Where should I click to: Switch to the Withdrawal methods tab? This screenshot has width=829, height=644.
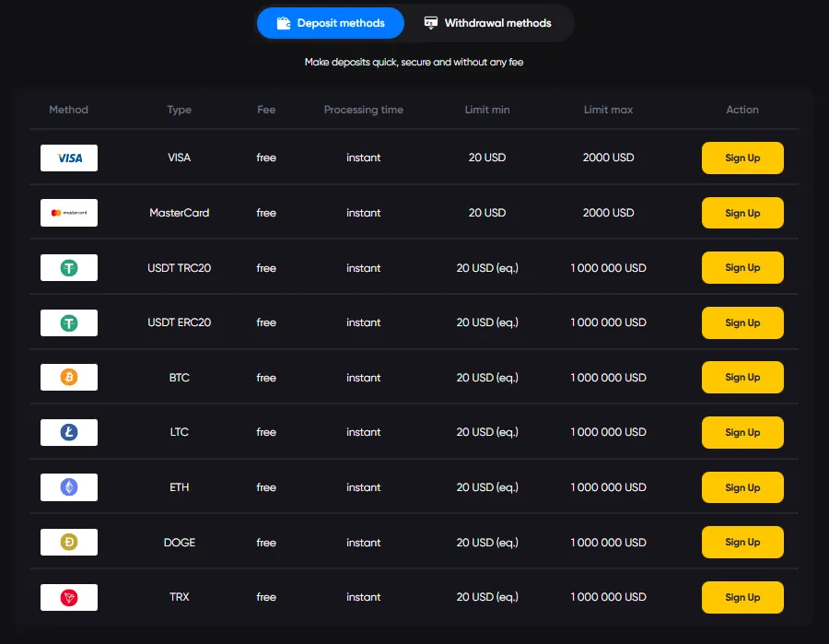488,23
